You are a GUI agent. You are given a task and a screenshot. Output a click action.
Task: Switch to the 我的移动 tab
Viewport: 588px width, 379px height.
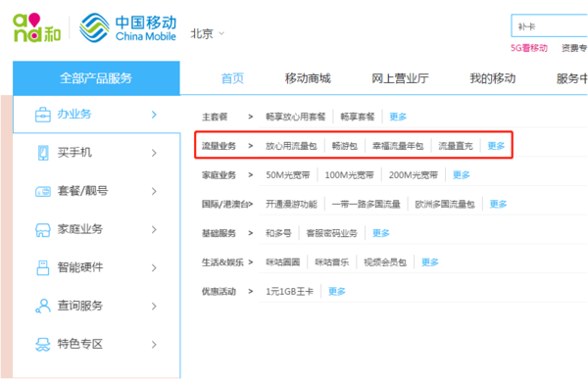493,78
